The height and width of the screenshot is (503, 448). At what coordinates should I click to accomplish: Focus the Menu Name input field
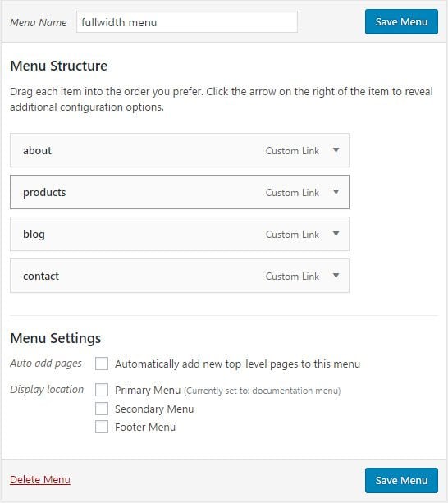(x=186, y=22)
